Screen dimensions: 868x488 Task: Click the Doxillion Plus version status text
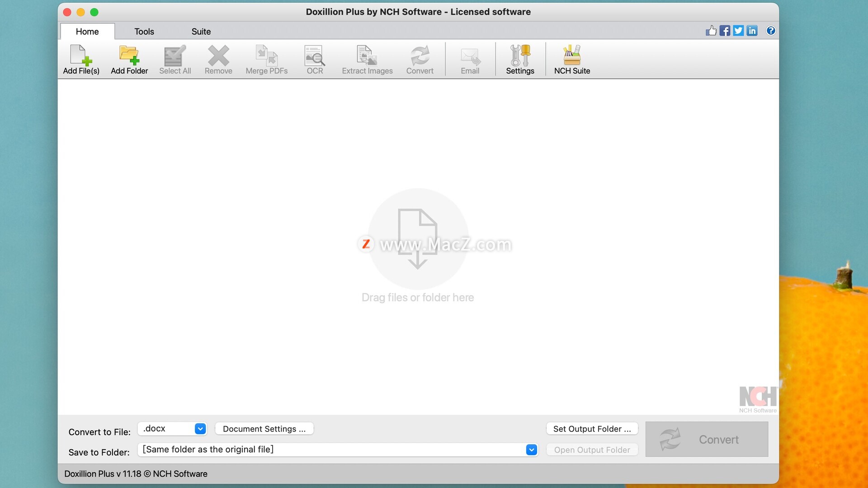click(136, 474)
